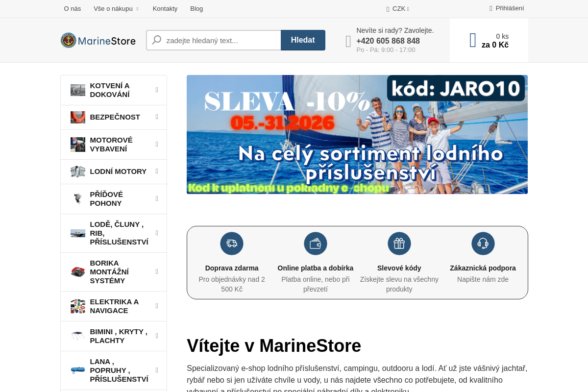Click the Slevové kódy gift icon

point(399,244)
